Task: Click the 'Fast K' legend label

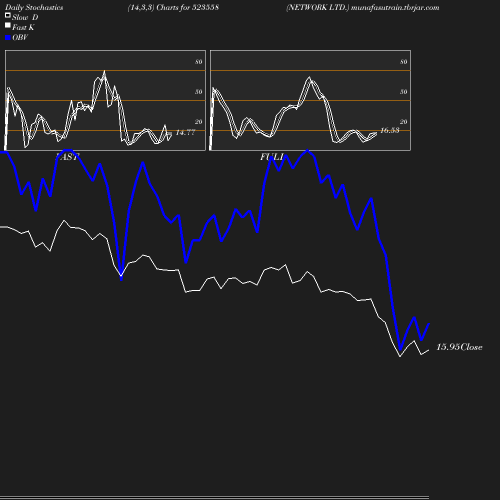Action: click(23, 27)
